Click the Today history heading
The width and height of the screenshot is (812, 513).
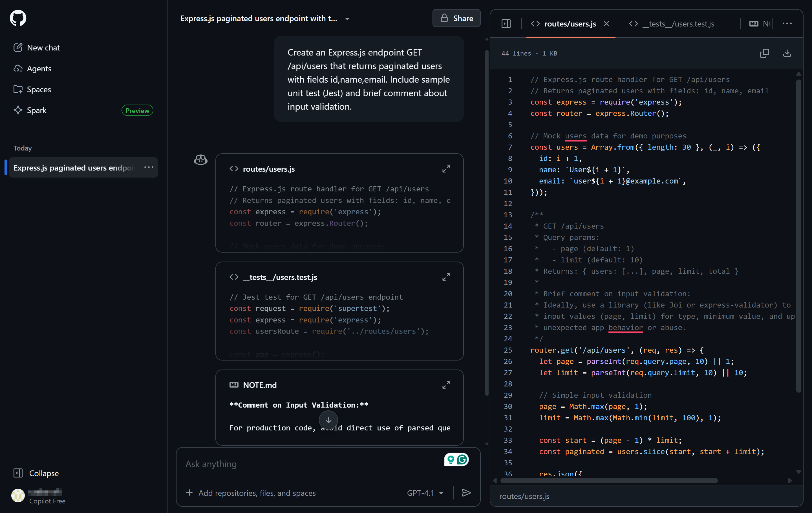click(23, 148)
